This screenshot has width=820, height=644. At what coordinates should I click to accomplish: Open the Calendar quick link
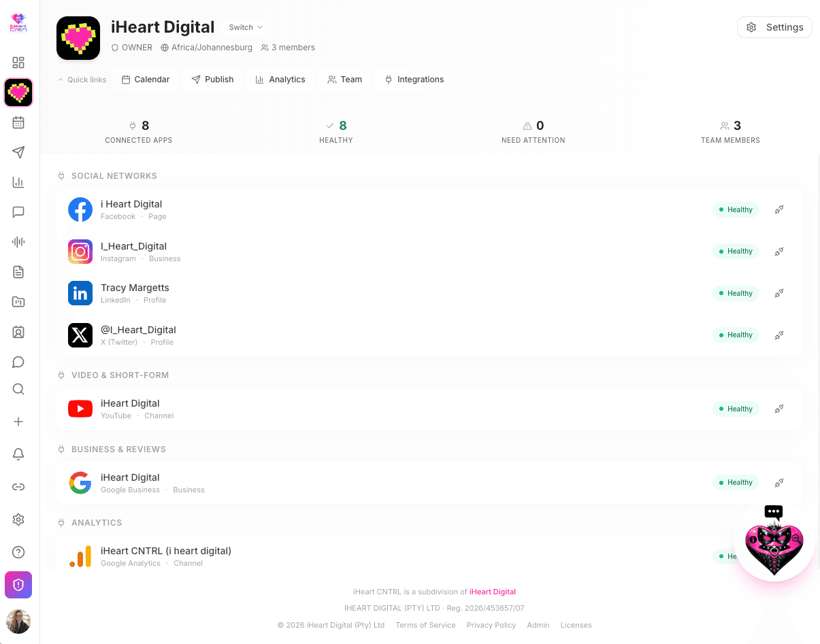click(146, 80)
